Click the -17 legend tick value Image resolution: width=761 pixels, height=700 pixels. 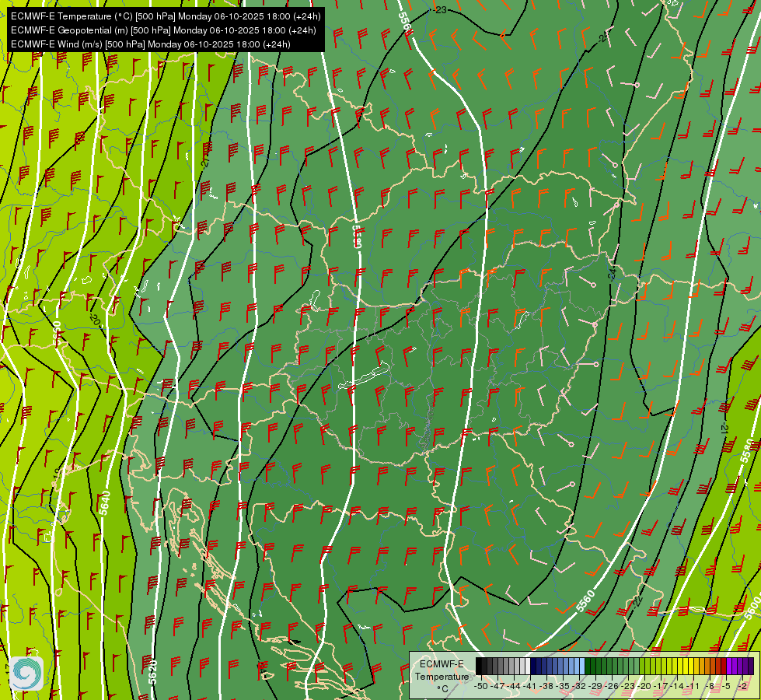661,686
